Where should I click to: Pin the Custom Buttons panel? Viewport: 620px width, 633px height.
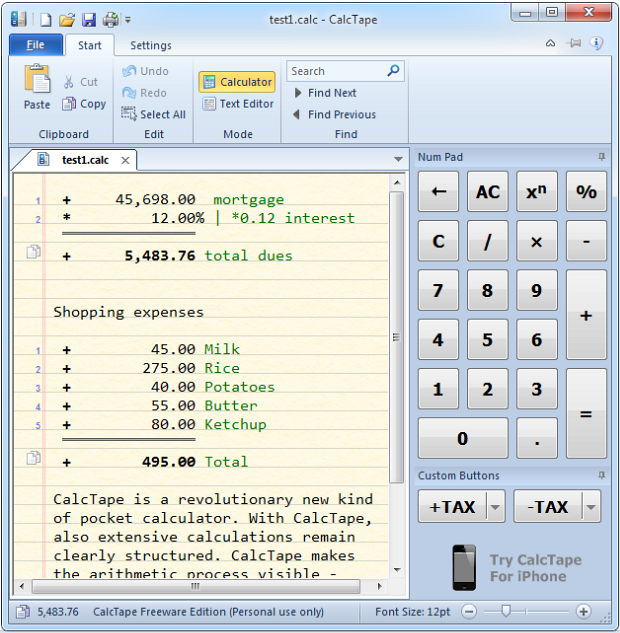point(601,475)
